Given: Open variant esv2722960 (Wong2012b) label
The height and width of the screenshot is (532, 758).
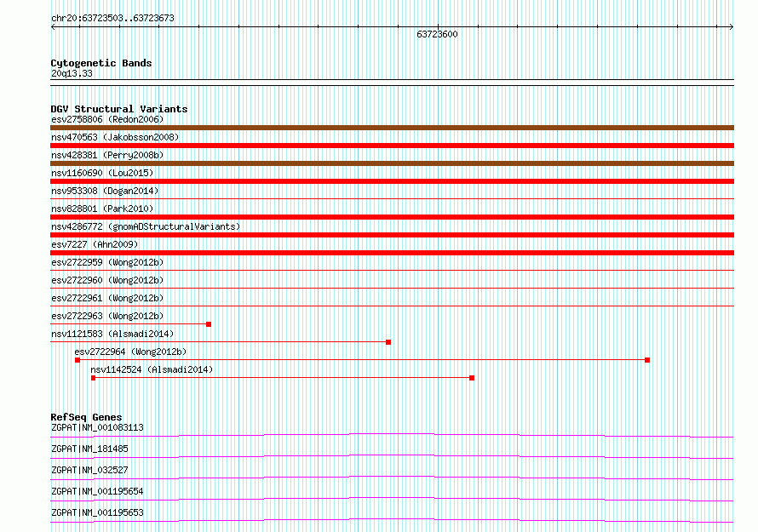Looking at the screenshot, I should (107, 280).
